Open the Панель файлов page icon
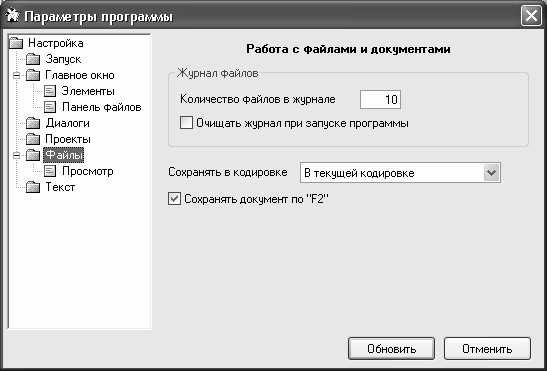547x371 pixels. coord(50,107)
